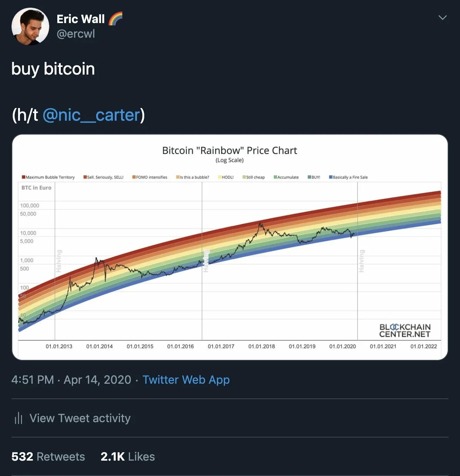
Task: Click the Basically a Fire Sale swatch
Action: tap(330, 177)
